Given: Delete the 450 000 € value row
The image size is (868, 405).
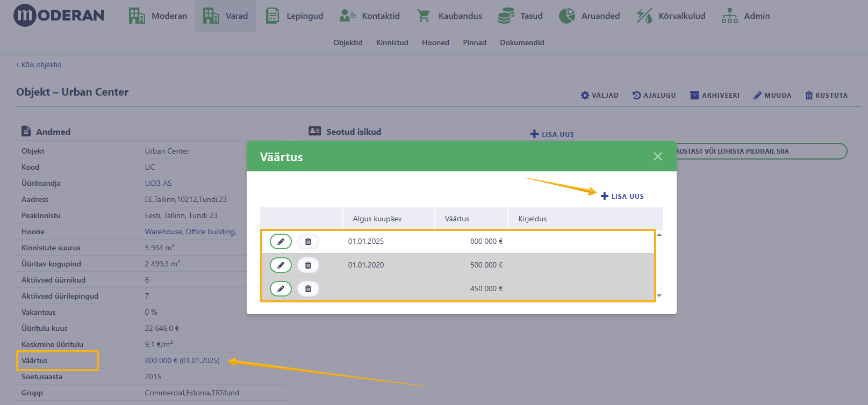Looking at the screenshot, I should point(308,289).
